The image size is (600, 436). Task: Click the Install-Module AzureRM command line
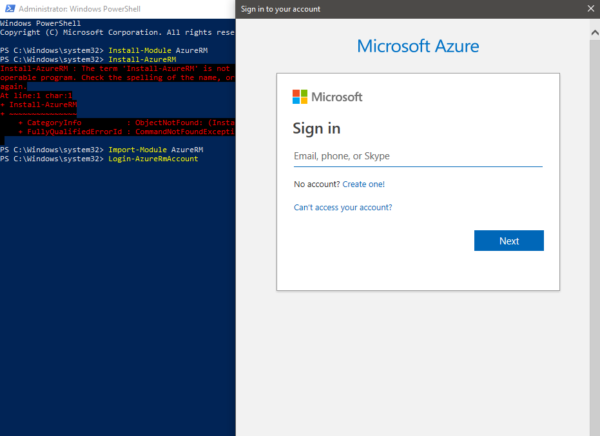coord(104,51)
